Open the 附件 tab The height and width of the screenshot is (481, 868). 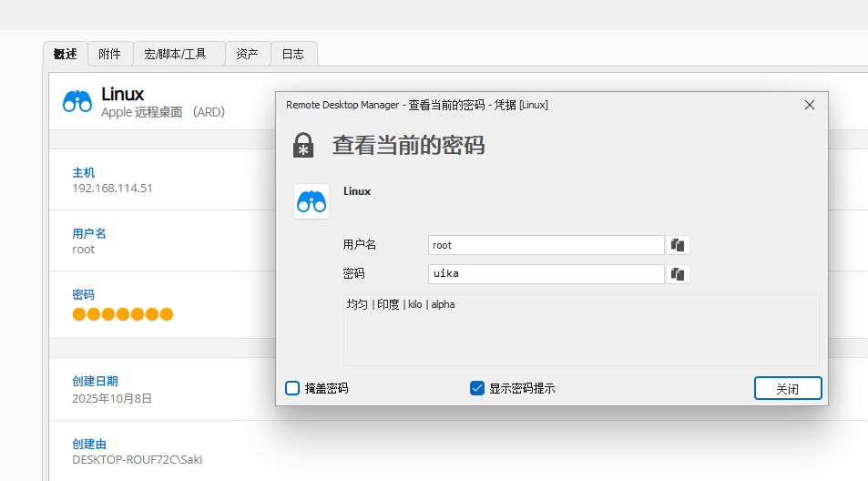109,54
